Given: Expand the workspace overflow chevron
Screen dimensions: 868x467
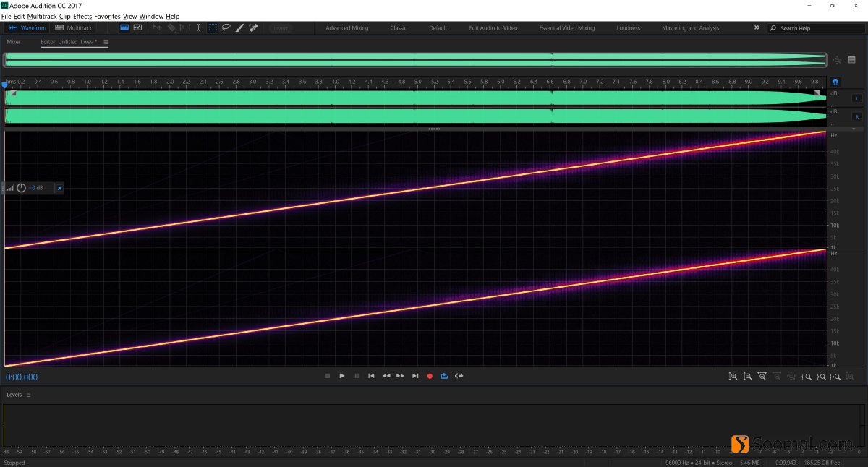Looking at the screenshot, I should [x=757, y=27].
